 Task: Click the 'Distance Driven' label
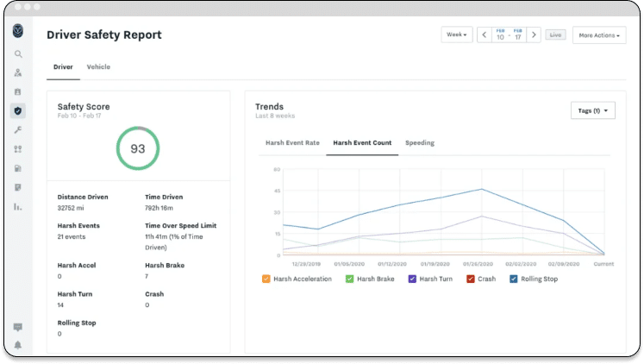point(83,198)
